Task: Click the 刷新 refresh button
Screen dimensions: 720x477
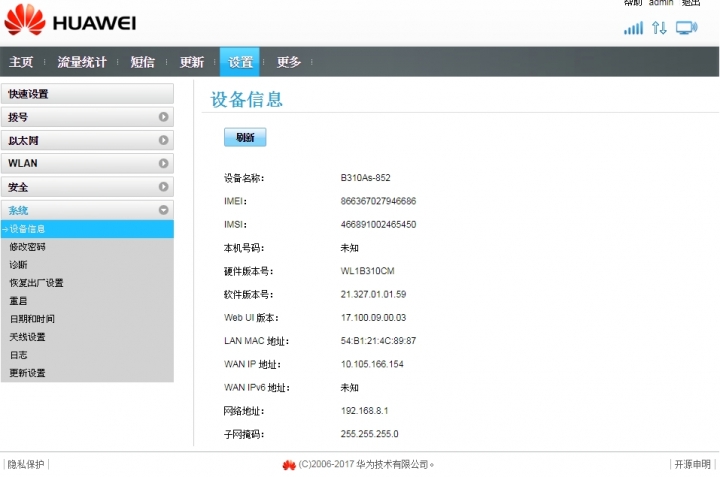Action: 245,137
